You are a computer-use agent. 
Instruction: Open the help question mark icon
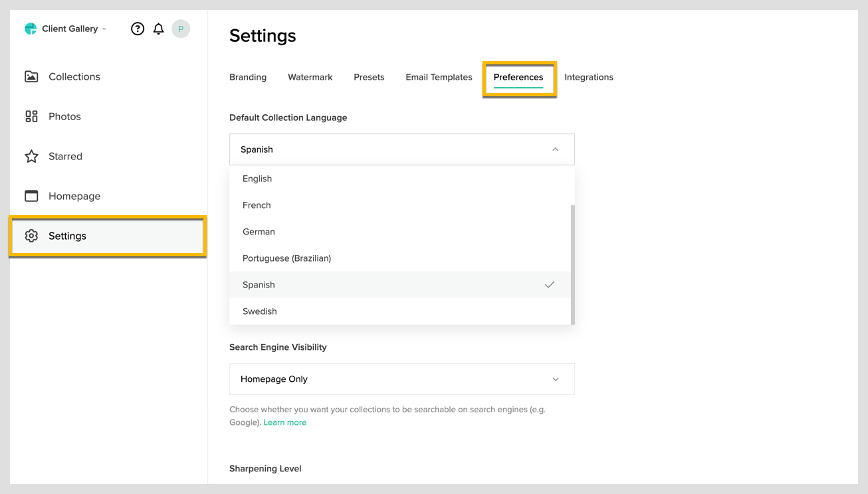tap(138, 29)
